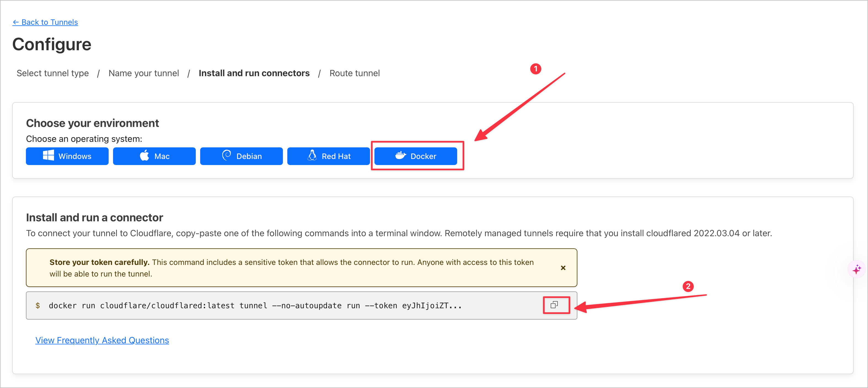Go to Name your tunnel step
Screen dimensions: 868x388
[x=144, y=73]
